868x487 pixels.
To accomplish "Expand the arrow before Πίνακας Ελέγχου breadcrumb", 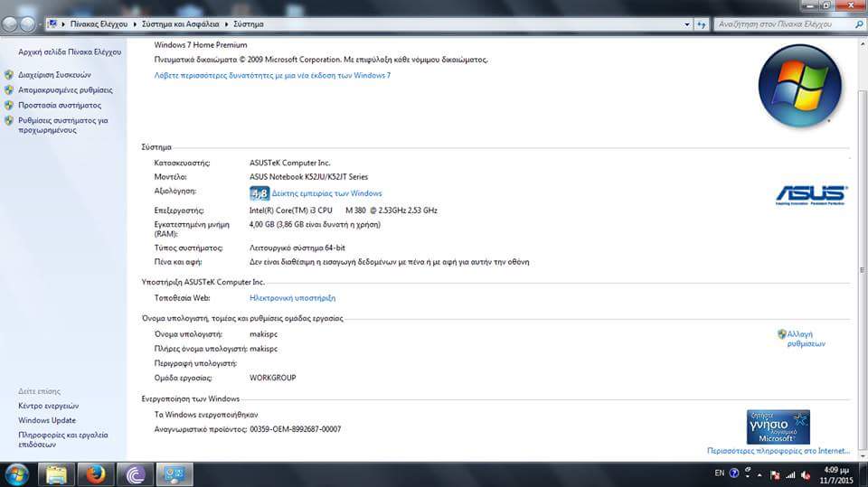I will (63, 24).
